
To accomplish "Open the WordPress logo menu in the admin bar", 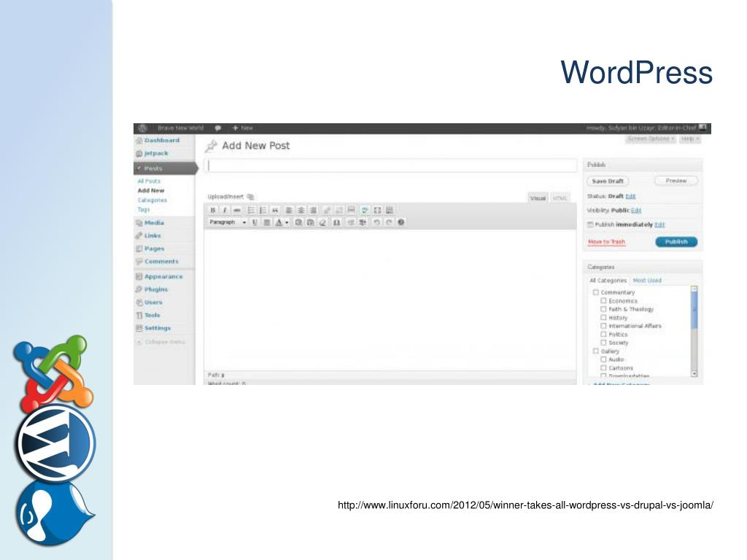I will click(x=142, y=128).
